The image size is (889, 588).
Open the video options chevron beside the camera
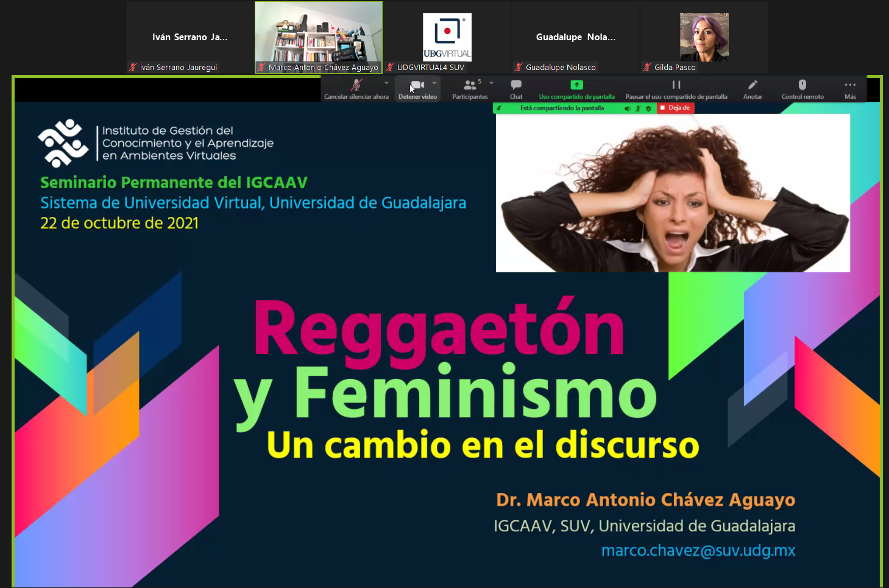[434, 83]
